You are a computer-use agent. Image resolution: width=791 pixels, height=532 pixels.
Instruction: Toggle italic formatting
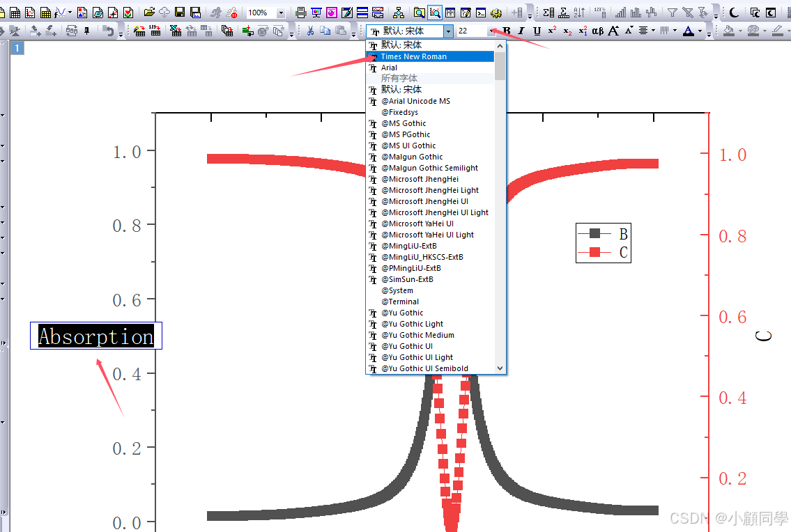coord(521,31)
